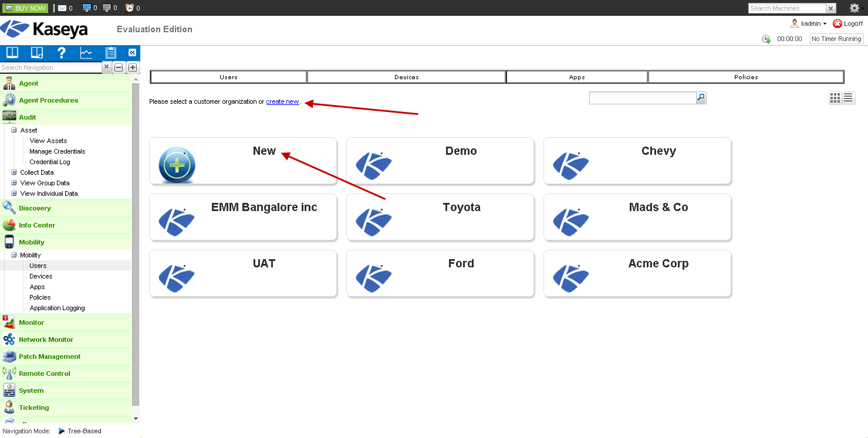Select the Policies tab

pos(745,77)
